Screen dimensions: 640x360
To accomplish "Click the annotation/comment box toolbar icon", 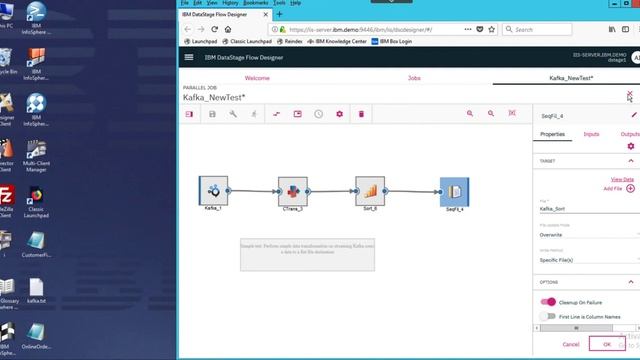I will [298, 114].
